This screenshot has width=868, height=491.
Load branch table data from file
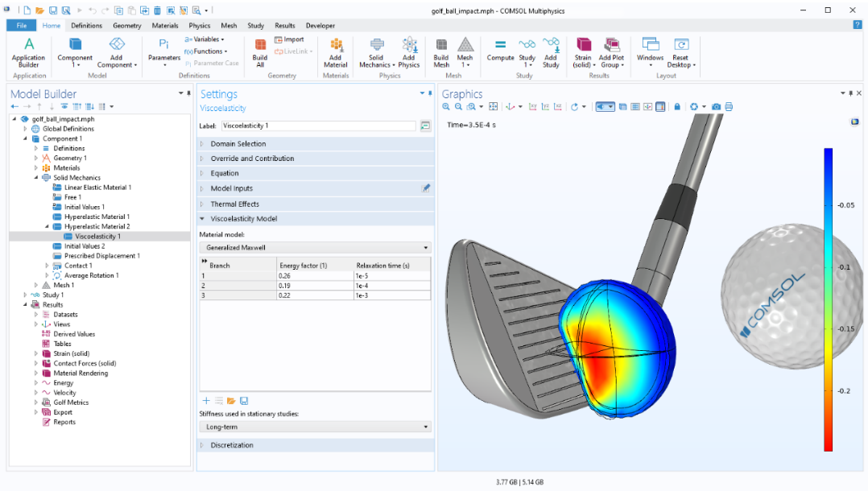[231, 401]
